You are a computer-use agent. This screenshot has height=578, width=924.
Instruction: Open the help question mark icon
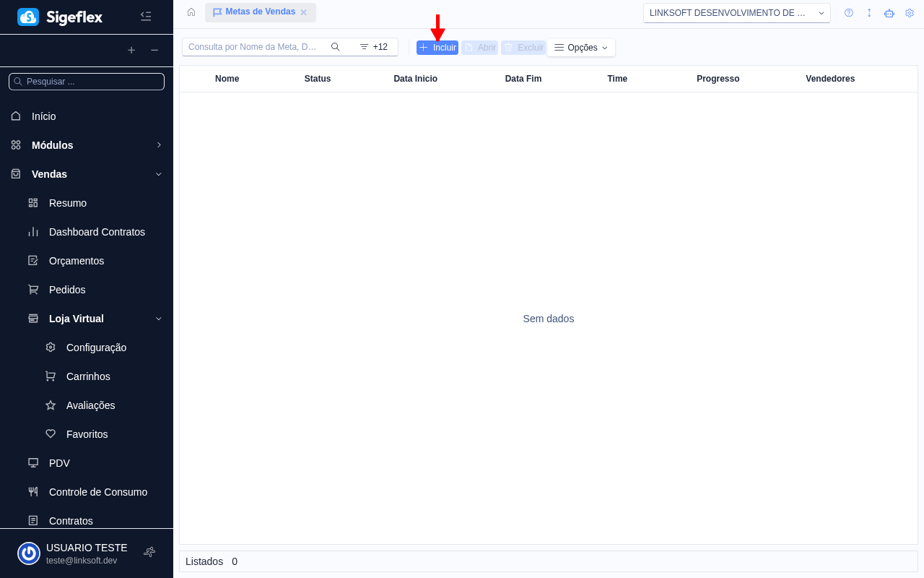[849, 13]
